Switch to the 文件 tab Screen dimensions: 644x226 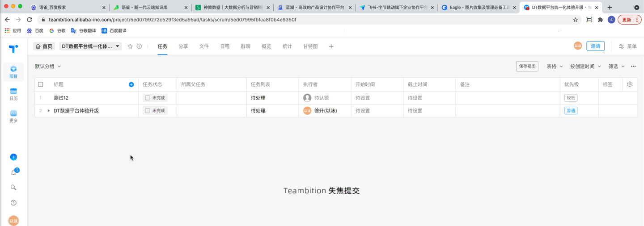coord(204,46)
